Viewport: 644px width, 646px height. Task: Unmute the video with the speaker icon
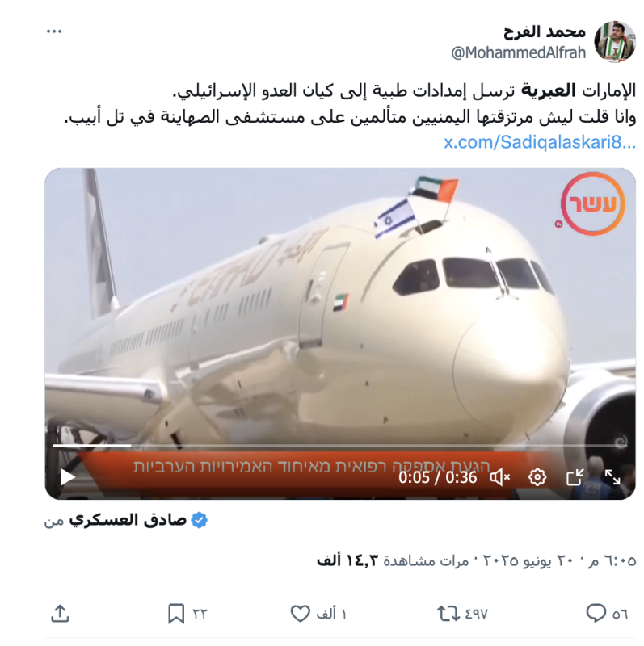(499, 477)
